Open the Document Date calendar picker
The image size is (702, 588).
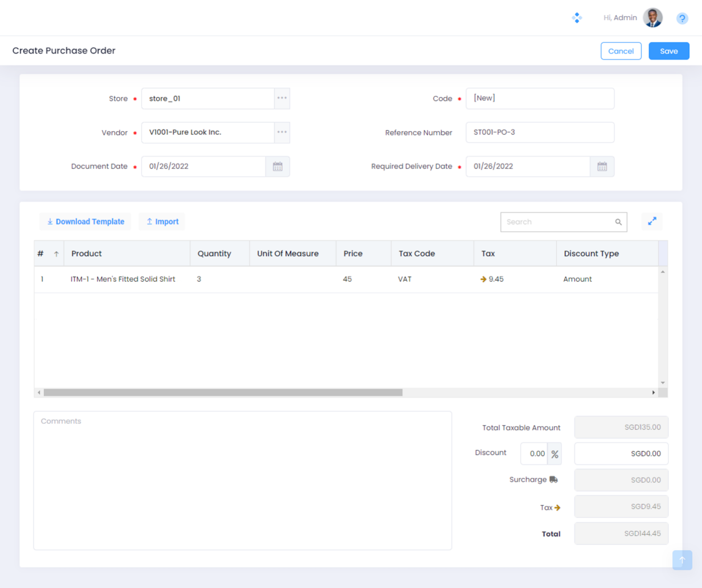point(278,167)
